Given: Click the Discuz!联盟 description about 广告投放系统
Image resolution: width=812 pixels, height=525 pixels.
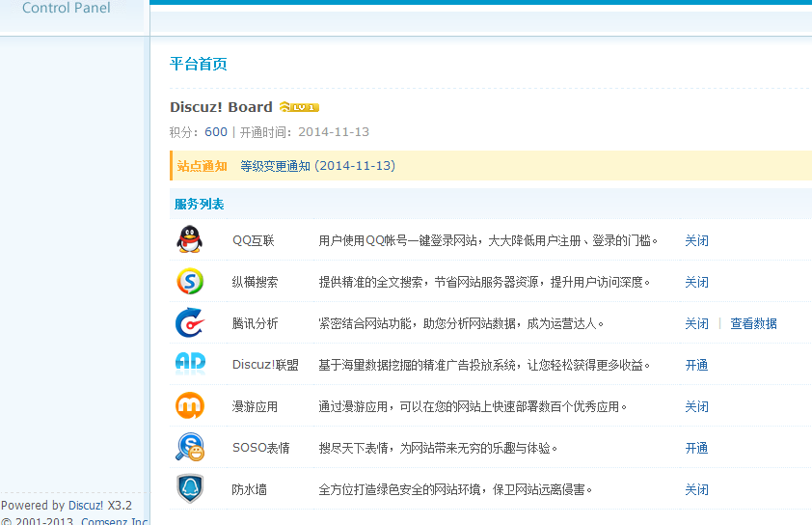Looking at the screenshot, I should click(484, 365).
